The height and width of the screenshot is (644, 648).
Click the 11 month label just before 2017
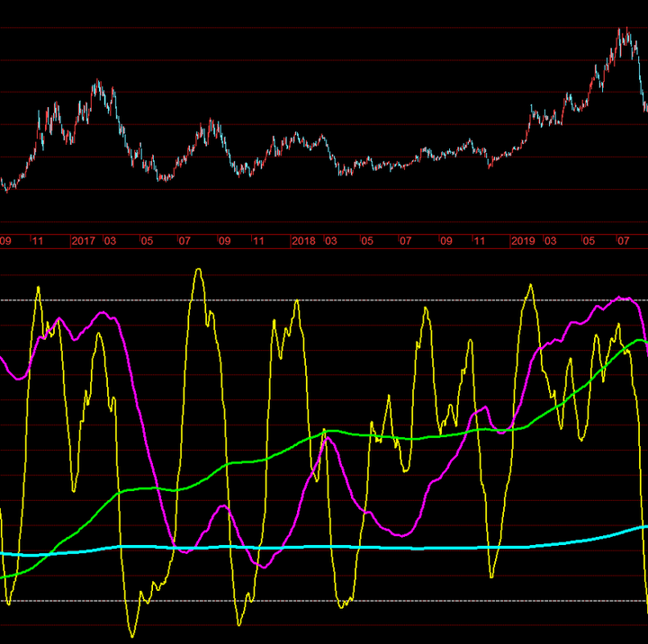click(38, 241)
